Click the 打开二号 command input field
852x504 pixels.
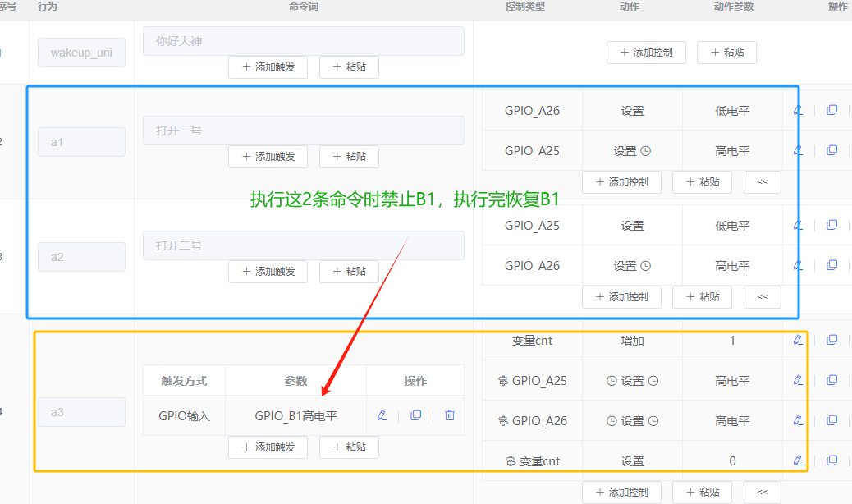(304, 245)
